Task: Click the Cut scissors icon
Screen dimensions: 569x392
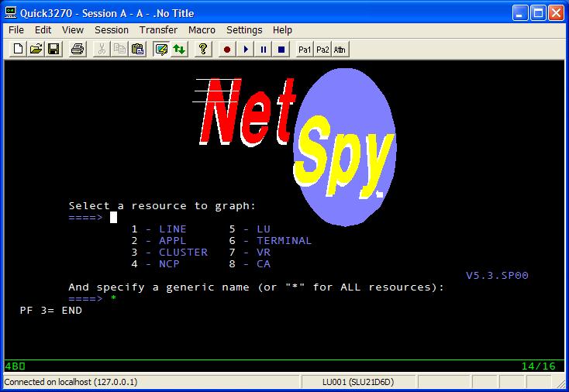Action: pos(102,49)
